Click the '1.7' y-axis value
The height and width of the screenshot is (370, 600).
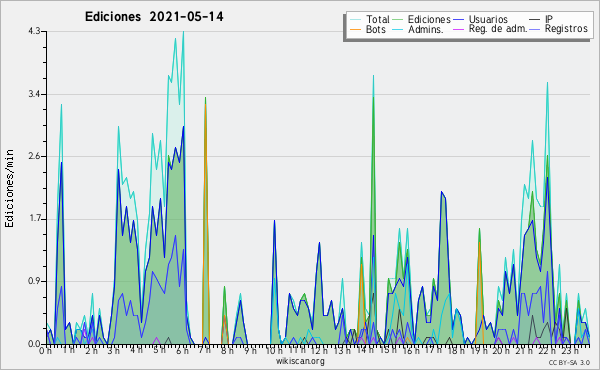[x=34, y=219]
